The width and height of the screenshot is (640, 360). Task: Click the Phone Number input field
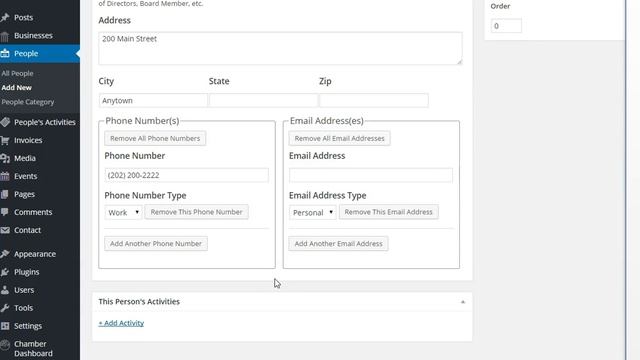(x=187, y=175)
